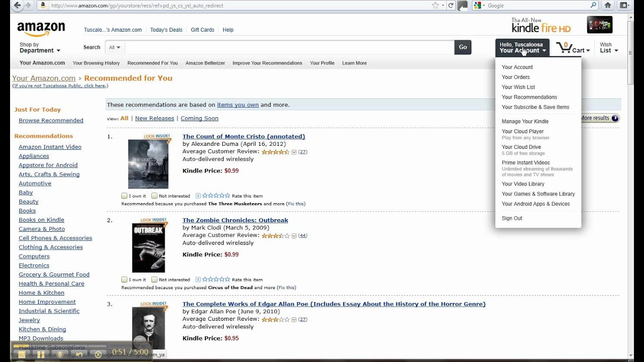Open the 'Your Profile' tab
644x362 pixels.
(322, 63)
